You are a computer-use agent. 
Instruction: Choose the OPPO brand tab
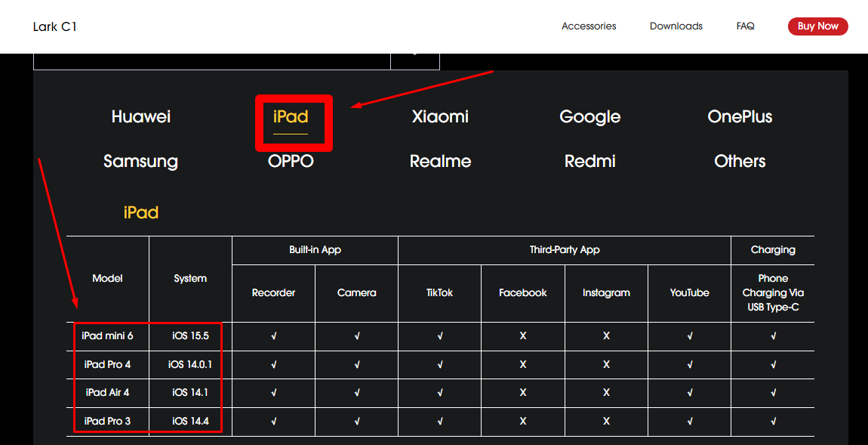(x=291, y=161)
